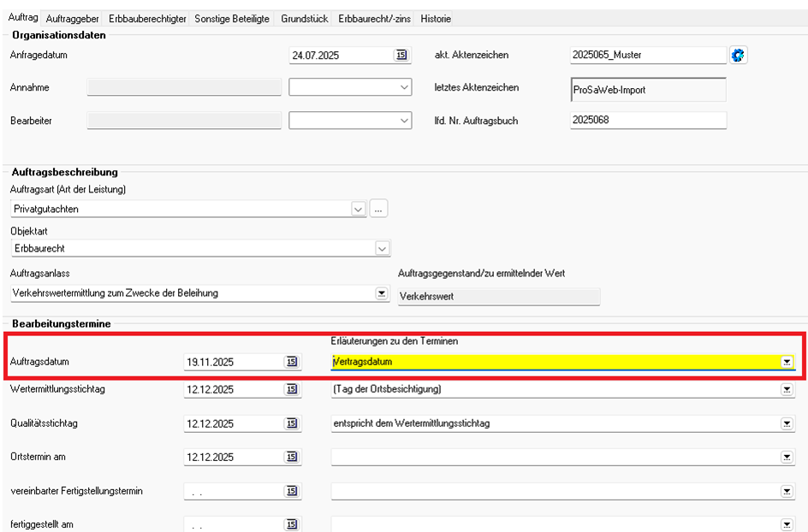Expand the Objektart Erbbaurecht dropdown

pos(382,248)
